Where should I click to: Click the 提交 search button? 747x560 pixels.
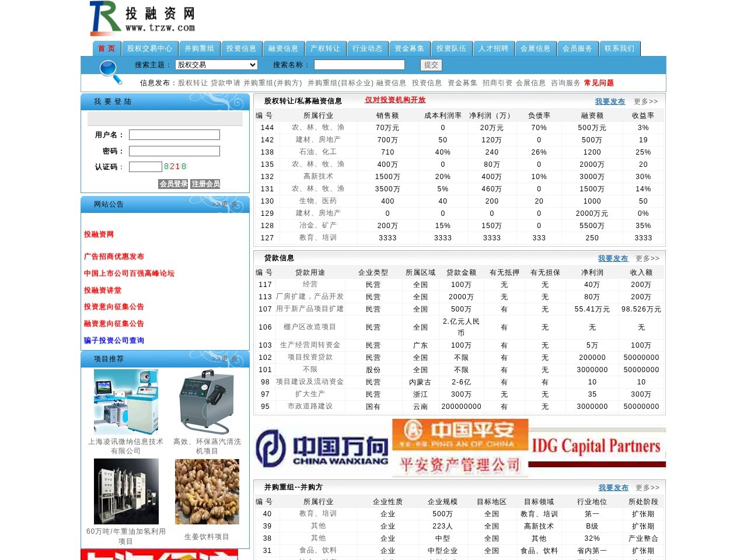pos(431,65)
